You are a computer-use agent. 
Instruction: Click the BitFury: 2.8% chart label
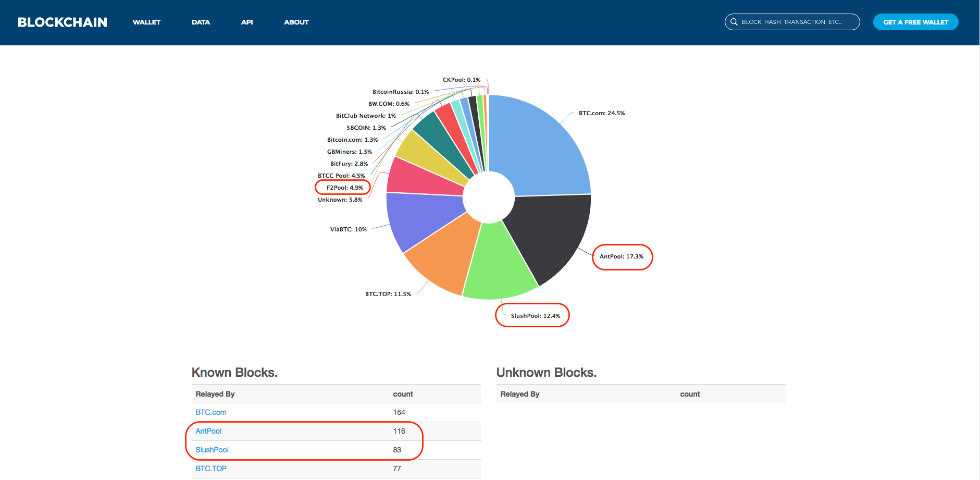point(349,164)
